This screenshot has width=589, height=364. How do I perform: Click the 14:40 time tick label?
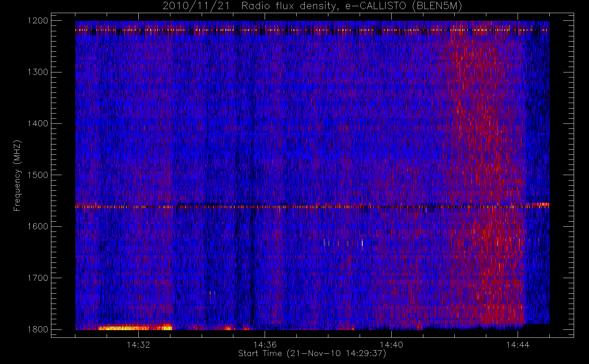point(391,345)
